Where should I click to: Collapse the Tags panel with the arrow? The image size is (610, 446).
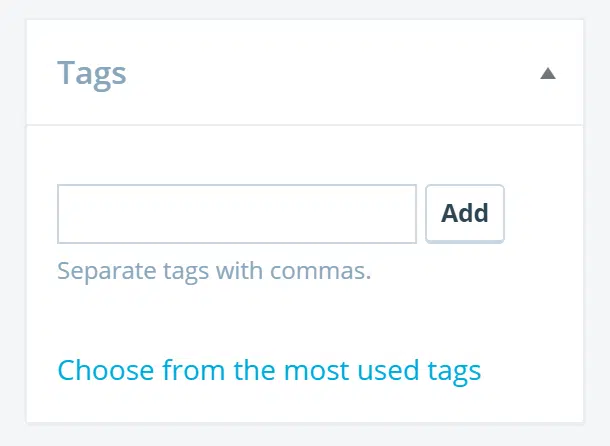click(547, 73)
